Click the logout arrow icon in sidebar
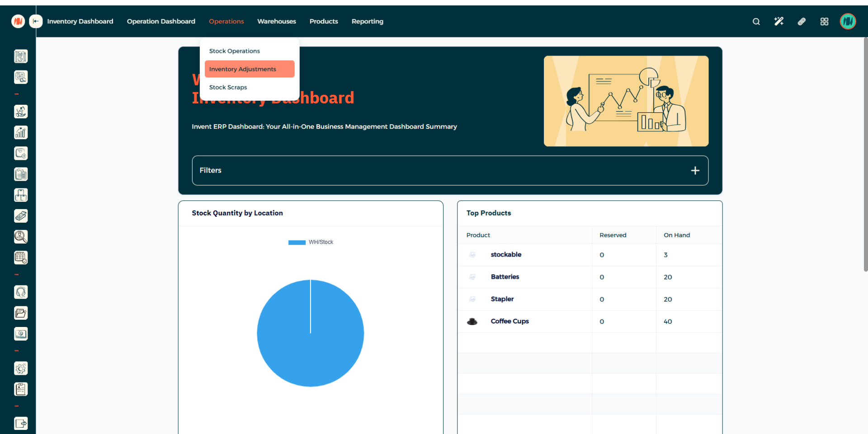 coord(21,423)
